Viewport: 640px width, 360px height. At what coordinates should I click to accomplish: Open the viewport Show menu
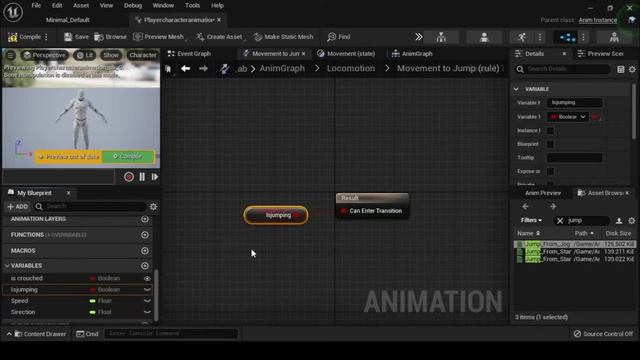point(111,55)
